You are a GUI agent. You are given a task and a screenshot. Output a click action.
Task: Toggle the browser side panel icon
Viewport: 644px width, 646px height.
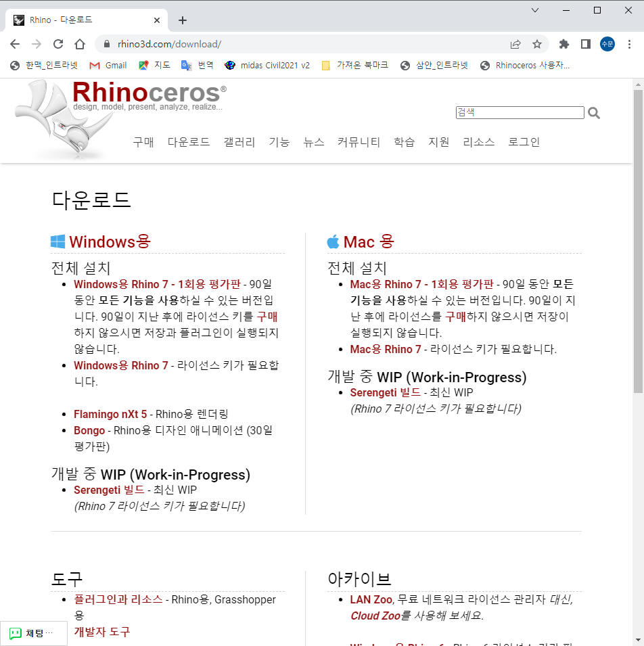[x=586, y=44]
